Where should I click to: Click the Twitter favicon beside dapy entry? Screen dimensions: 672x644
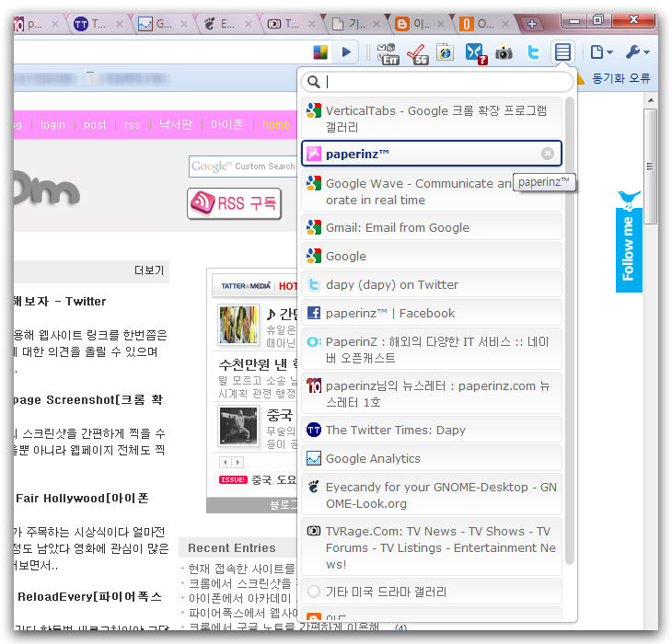[x=314, y=284]
